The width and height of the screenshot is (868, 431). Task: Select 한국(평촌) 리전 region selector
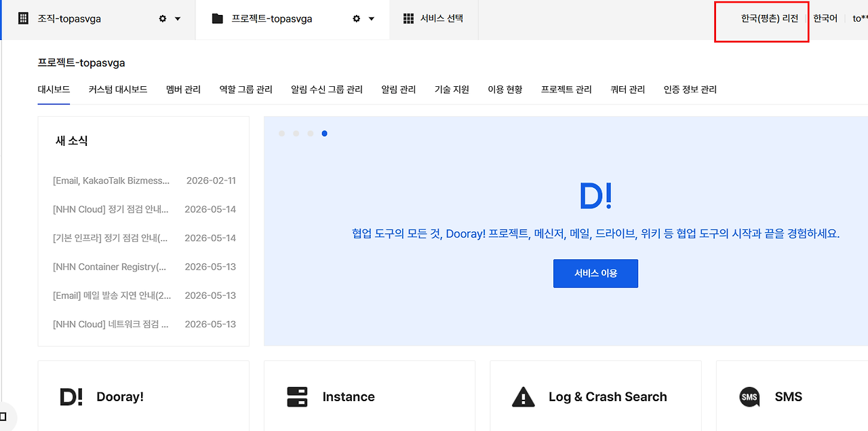pos(770,18)
